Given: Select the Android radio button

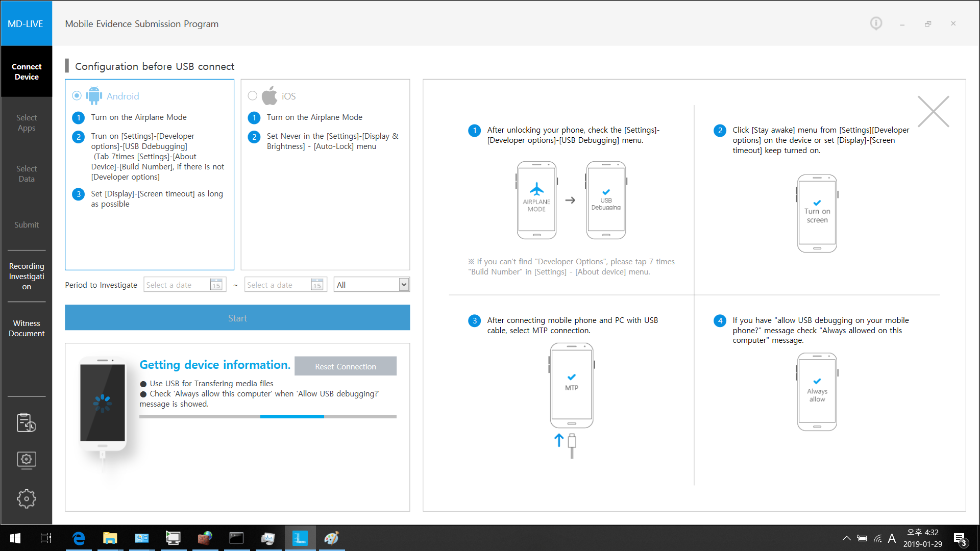Looking at the screenshot, I should coord(77,96).
